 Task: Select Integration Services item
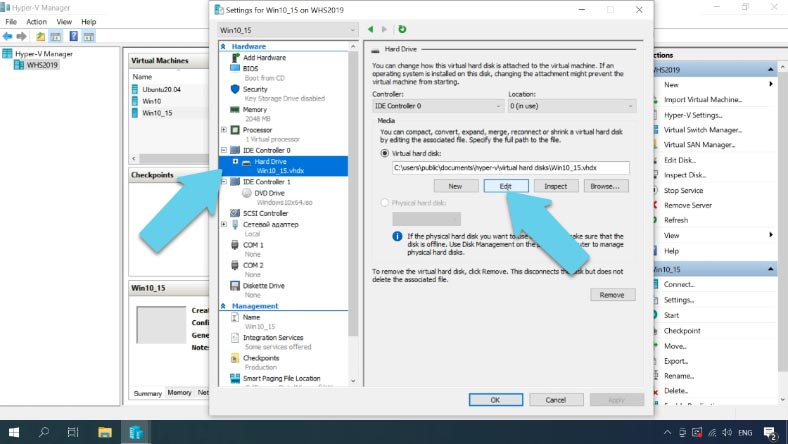[x=273, y=337]
